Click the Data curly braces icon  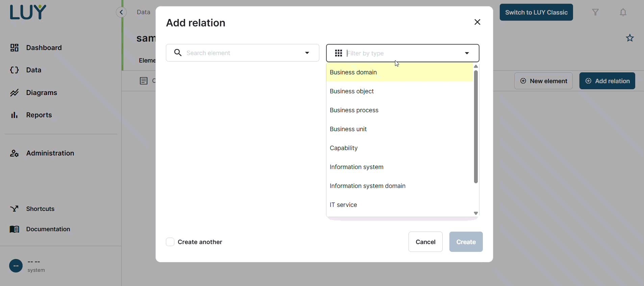[x=14, y=70]
